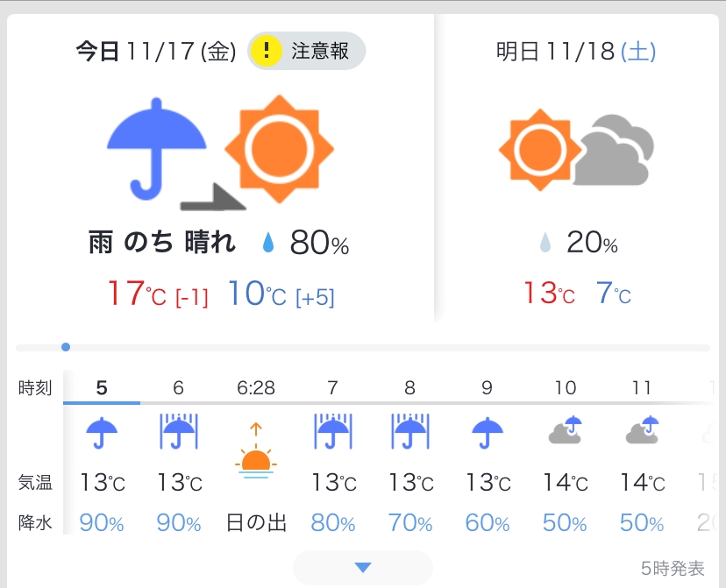Viewport: 726px width, 588px height.
Task: Click today's 80% precipitation droplet icon
Action: click(x=267, y=244)
